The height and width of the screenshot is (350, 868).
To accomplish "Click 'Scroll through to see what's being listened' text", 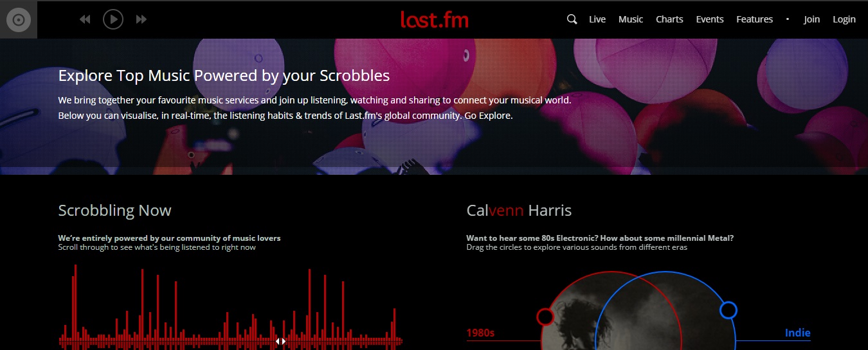I will click(x=157, y=247).
